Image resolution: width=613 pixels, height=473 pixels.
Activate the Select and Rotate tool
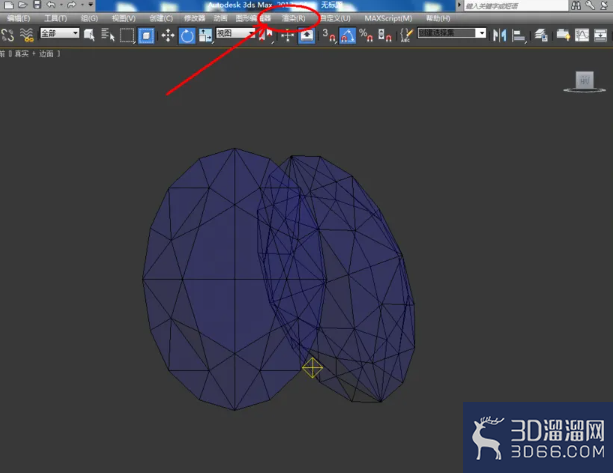coord(187,36)
